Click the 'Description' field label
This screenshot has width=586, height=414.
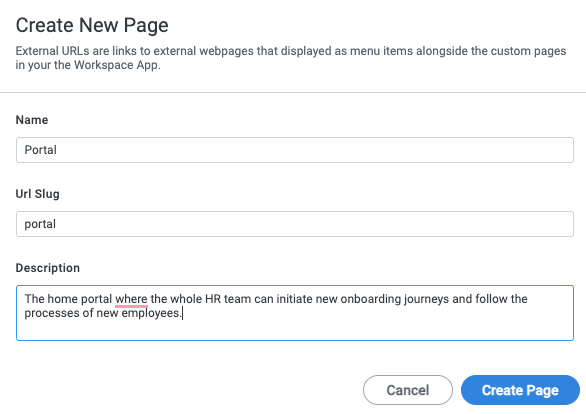pyautogui.click(x=47, y=268)
